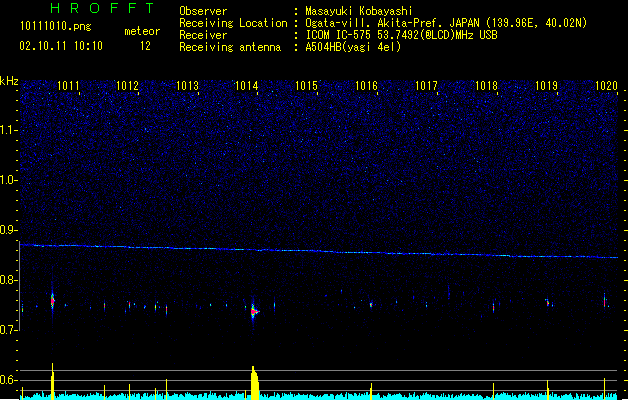The image size is (629, 400).
Task: Select the A504HB(yagi 4el) antenna value
Action: click(353, 47)
